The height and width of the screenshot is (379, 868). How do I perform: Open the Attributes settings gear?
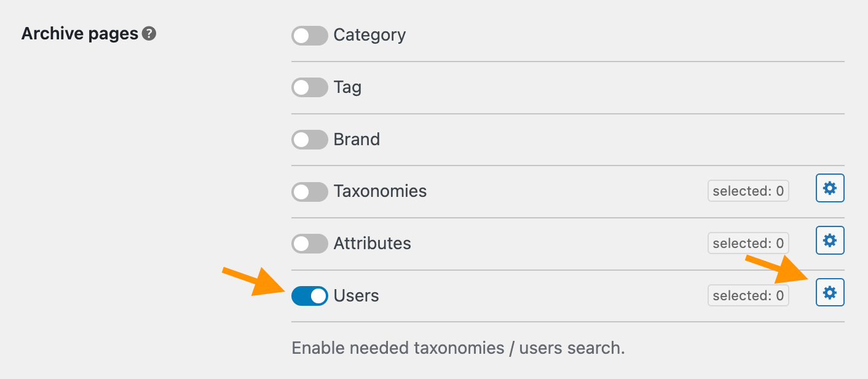[830, 241]
